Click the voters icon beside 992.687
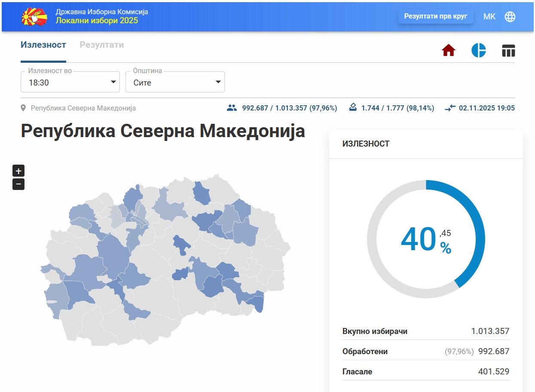535x392 pixels. (x=232, y=108)
